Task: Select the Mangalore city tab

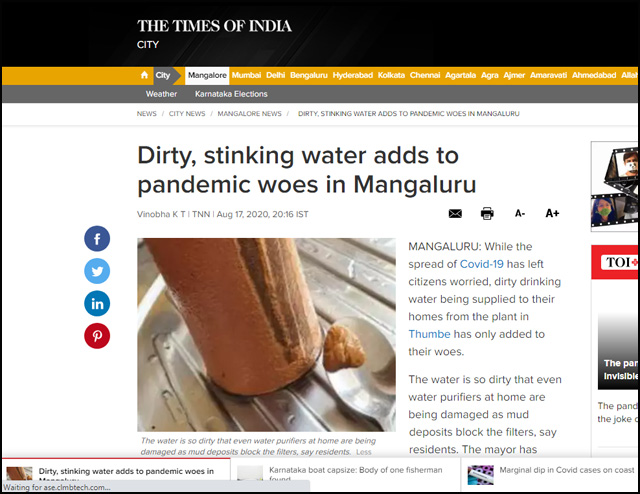Action: pyautogui.click(x=207, y=76)
